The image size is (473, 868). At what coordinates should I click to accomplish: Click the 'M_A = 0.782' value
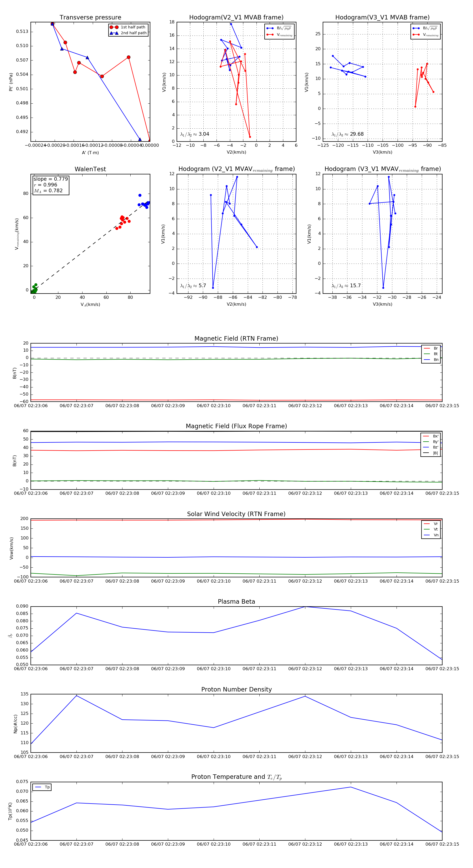[48, 191]
